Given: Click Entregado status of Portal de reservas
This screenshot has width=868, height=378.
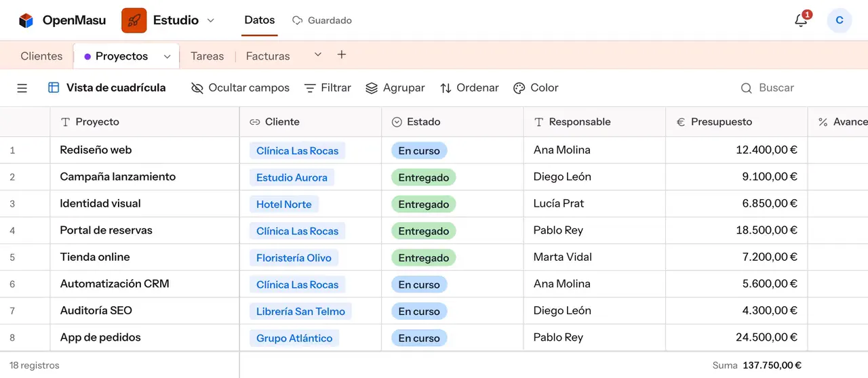Looking at the screenshot, I should 424,231.
